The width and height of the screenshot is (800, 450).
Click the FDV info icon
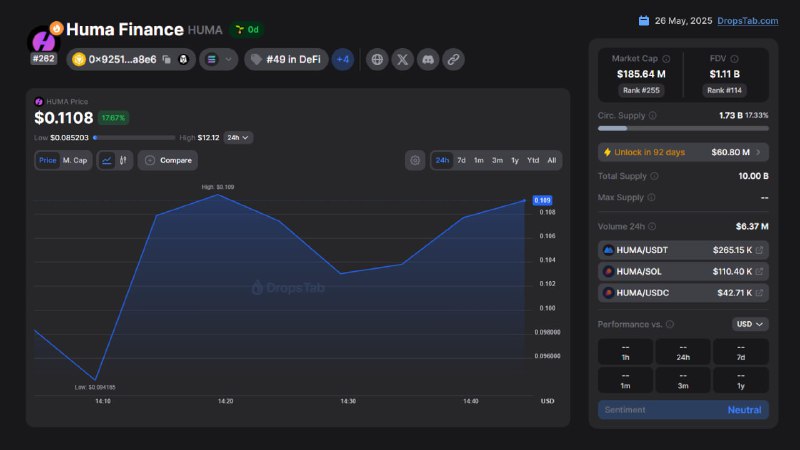pos(734,59)
